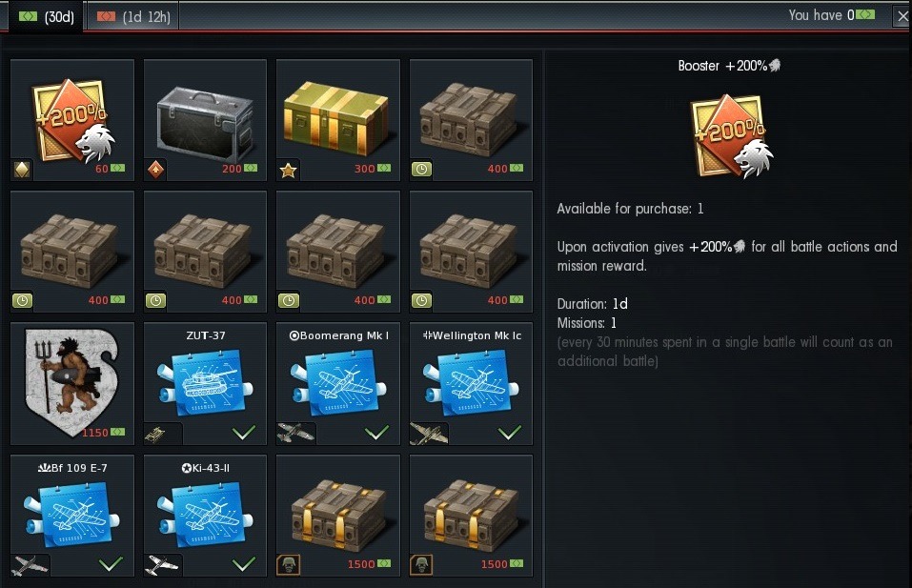912x588 pixels.
Task: Switch to the red 1d 12h tab
Action: click(133, 16)
